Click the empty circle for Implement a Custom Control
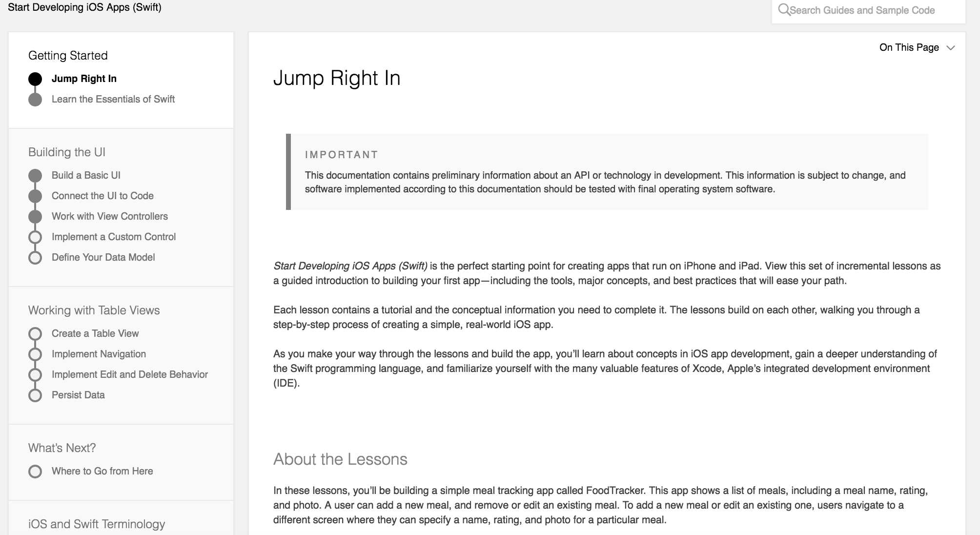The width and height of the screenshot is (980, 535). click(35, 237)
